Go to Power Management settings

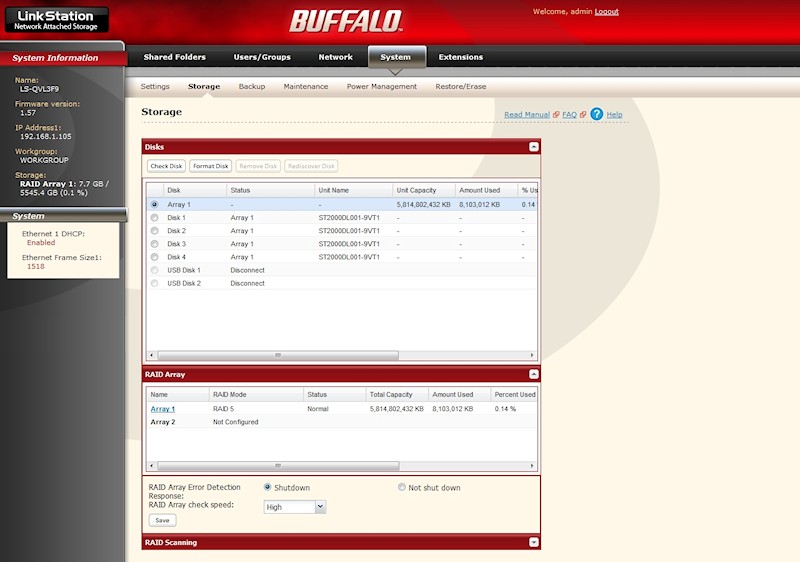[381, 87]
